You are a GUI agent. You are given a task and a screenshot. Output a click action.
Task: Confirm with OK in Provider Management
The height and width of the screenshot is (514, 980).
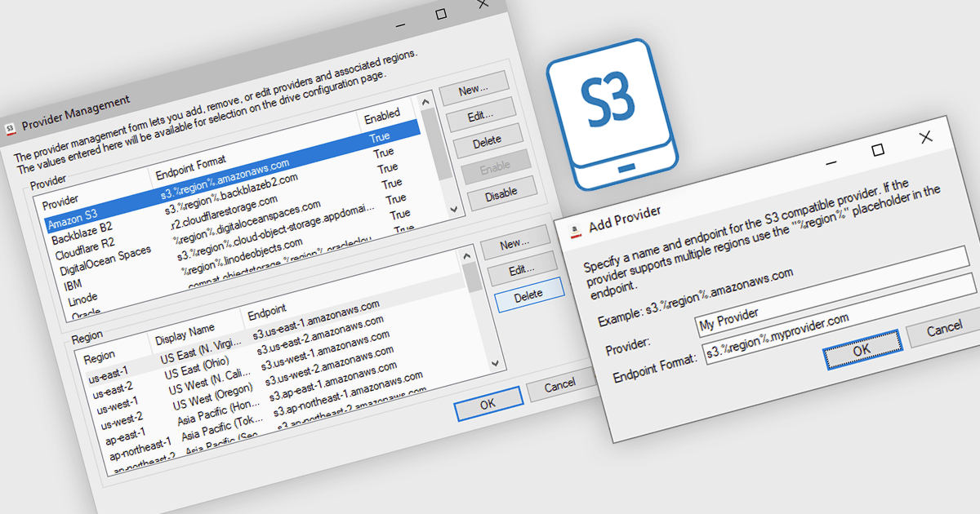(488, 403)
